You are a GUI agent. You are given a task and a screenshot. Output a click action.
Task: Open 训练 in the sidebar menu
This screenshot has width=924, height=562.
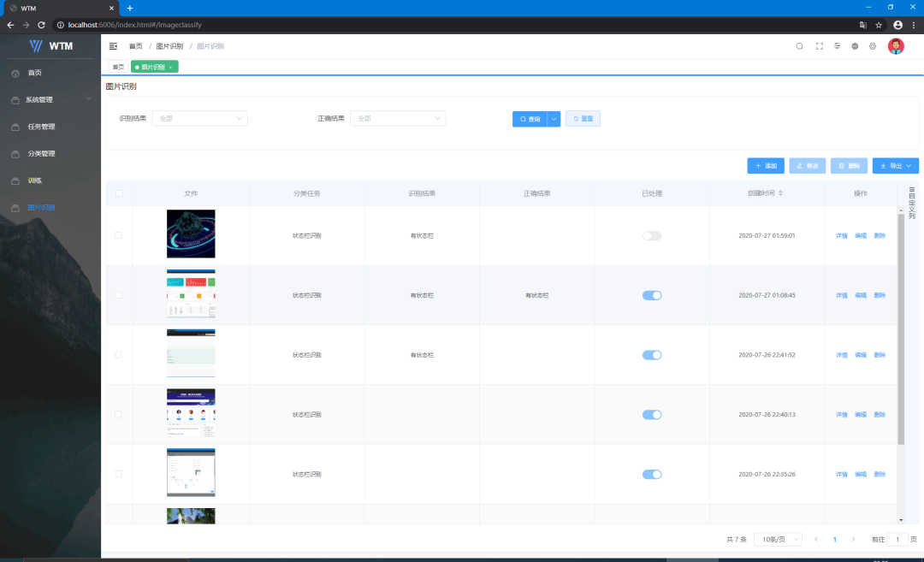(x=50, y=180)
